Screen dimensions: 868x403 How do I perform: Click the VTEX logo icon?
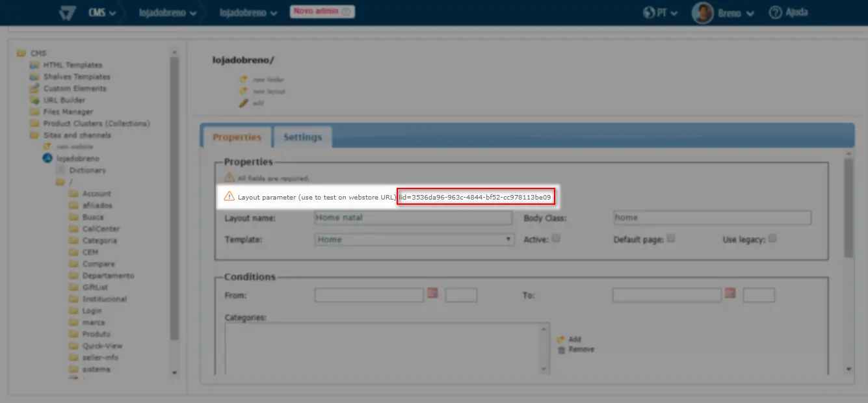[x=67, y=12]
